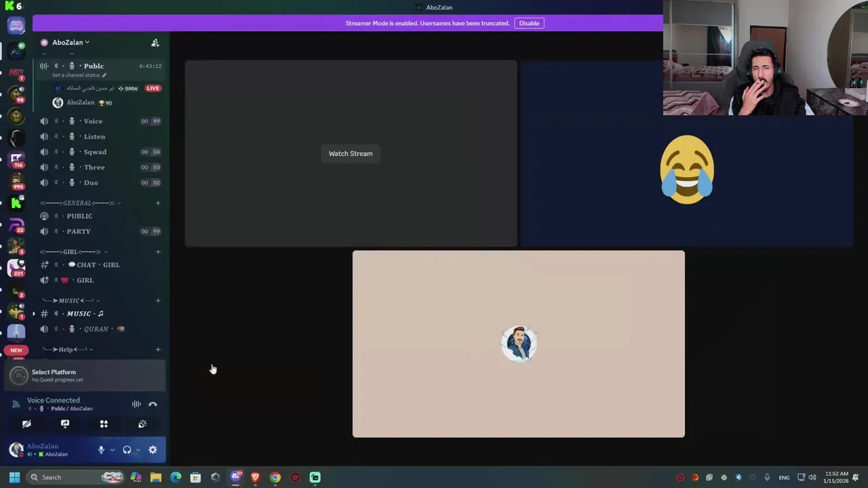Open the server with badge 116
The image size is (868, 488).
(16, 159)
